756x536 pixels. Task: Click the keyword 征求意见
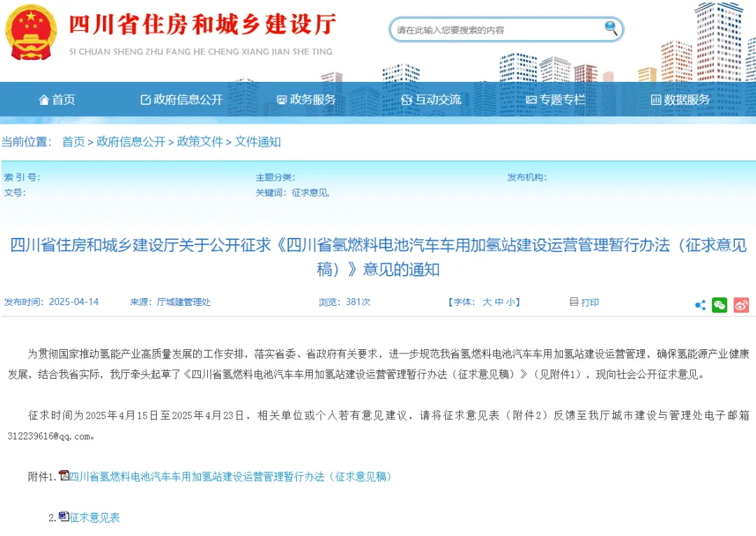point(310,193)
